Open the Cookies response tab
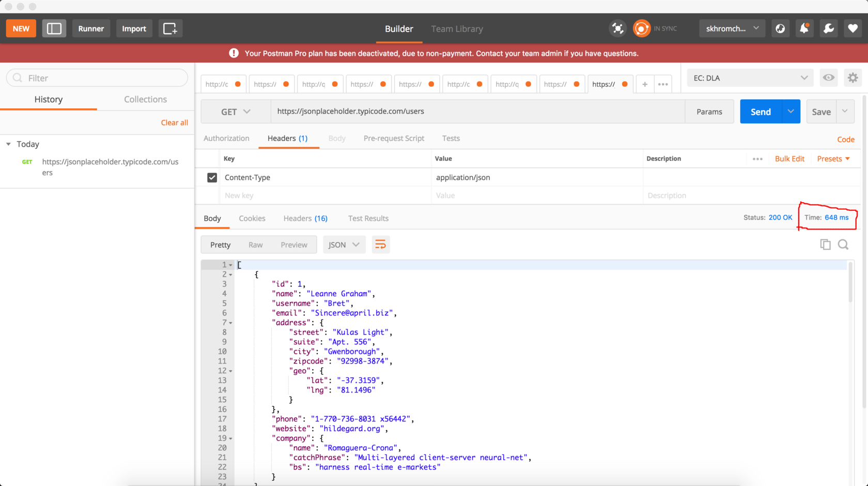Image resolution: width=868 pixels, height=486 pixels. [252, 218]
